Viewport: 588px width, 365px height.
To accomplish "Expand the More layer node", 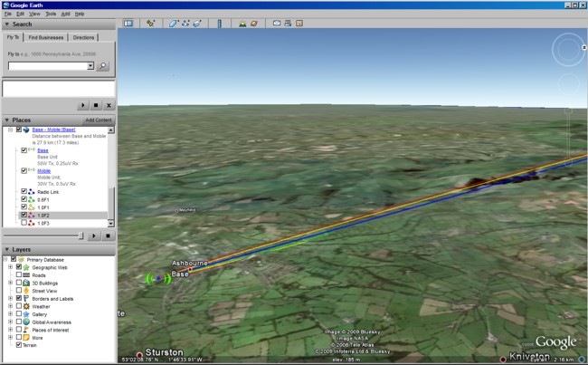I will [11, 338].
